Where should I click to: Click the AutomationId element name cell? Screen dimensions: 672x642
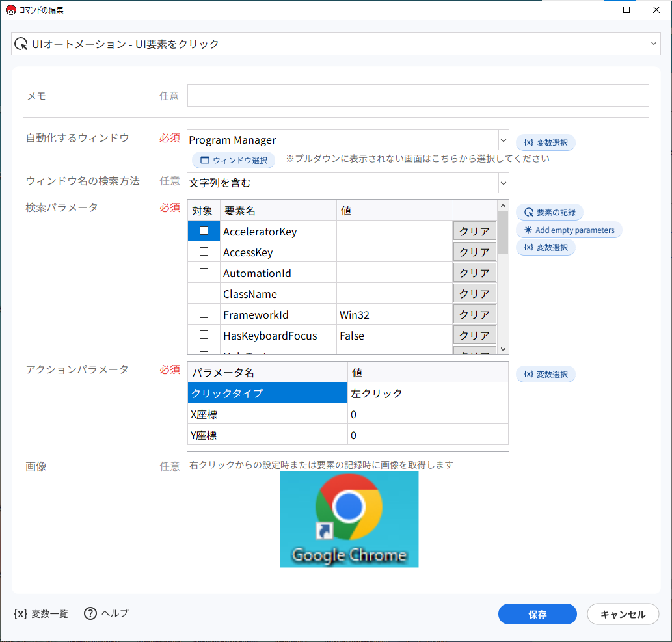click(278, 273)
